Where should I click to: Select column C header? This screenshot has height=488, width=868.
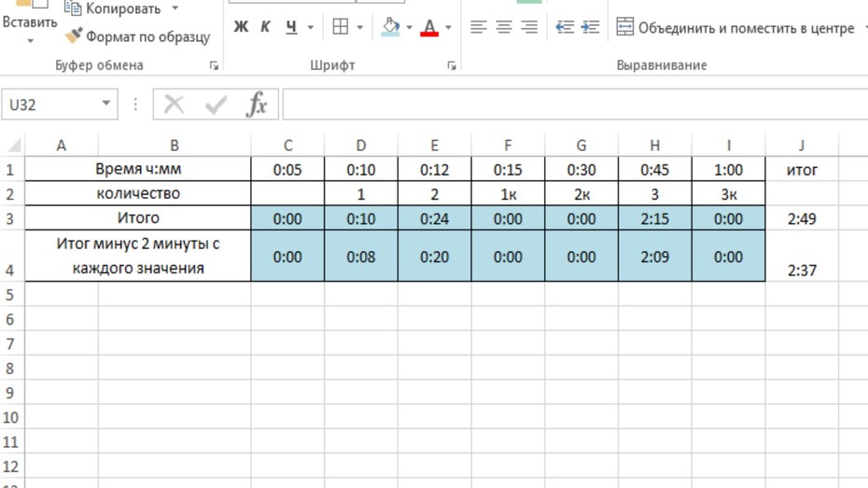pyautogui.click(x=287, y=146)
